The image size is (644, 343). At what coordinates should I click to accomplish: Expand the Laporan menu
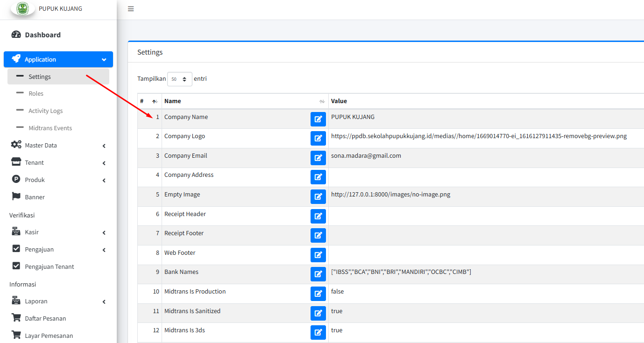pyautogui.click(x=58, y=301)
